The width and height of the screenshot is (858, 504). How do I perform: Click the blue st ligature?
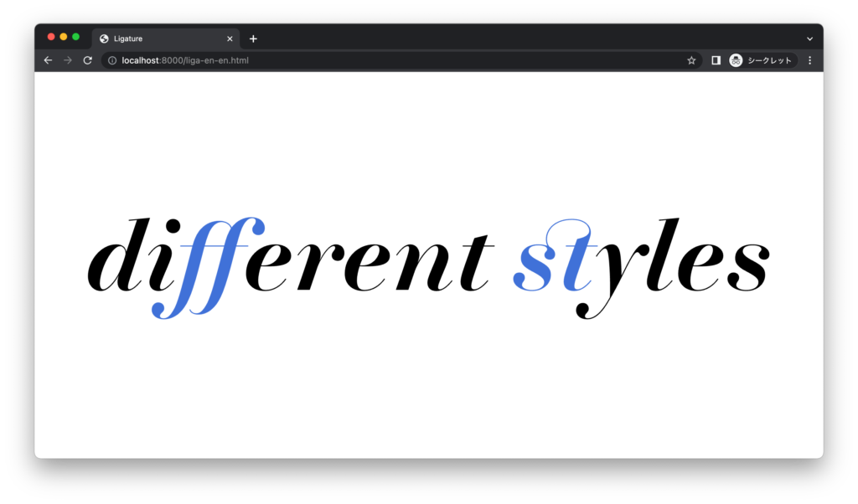click(553, 255)
